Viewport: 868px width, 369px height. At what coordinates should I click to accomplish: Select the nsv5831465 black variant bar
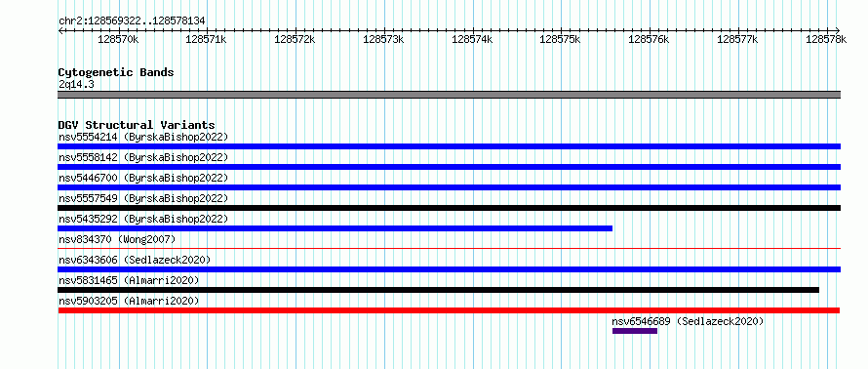pyautogui.click(x=439, y=290)
